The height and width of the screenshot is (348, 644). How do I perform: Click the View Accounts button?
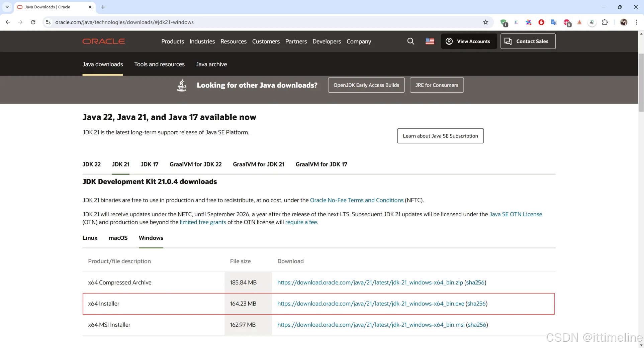[469, 41]
